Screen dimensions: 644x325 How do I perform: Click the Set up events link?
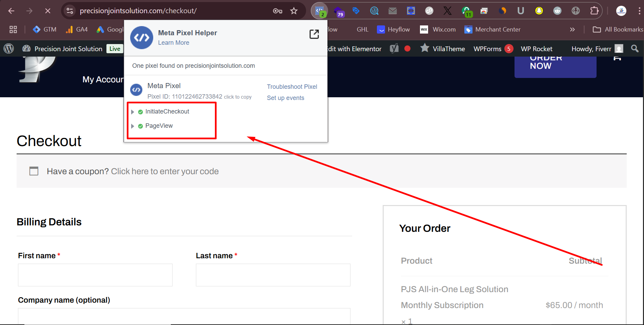pos(285,98)
